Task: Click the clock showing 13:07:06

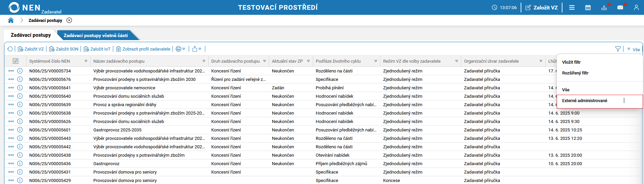Action: click(504, 7)
